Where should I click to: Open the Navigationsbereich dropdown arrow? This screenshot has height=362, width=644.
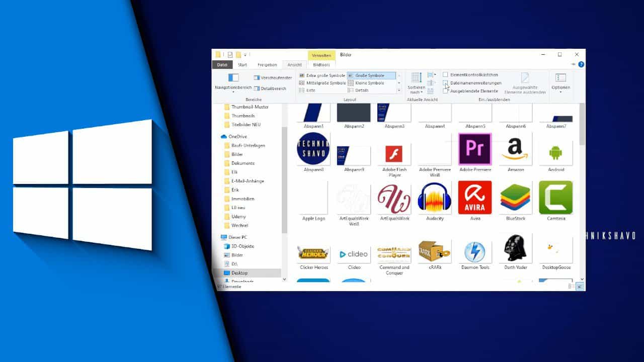pyautogui.click(x=233, y=93)
